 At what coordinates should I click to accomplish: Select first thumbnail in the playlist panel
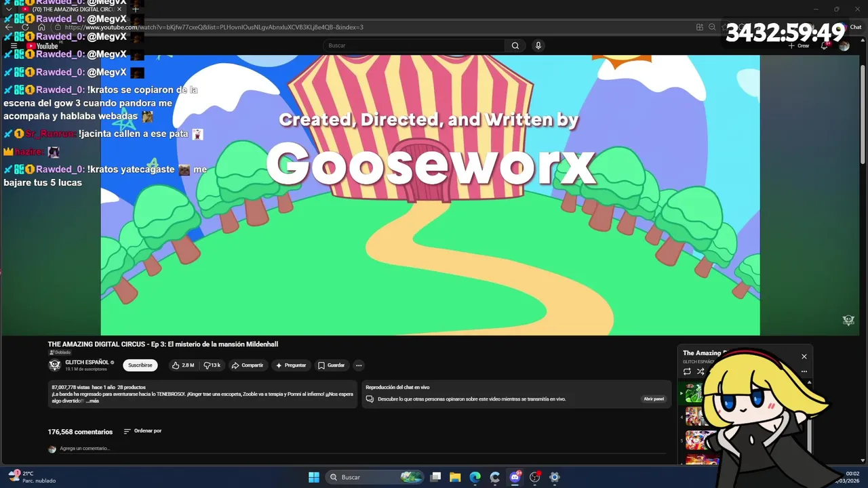tap(694, 393)
